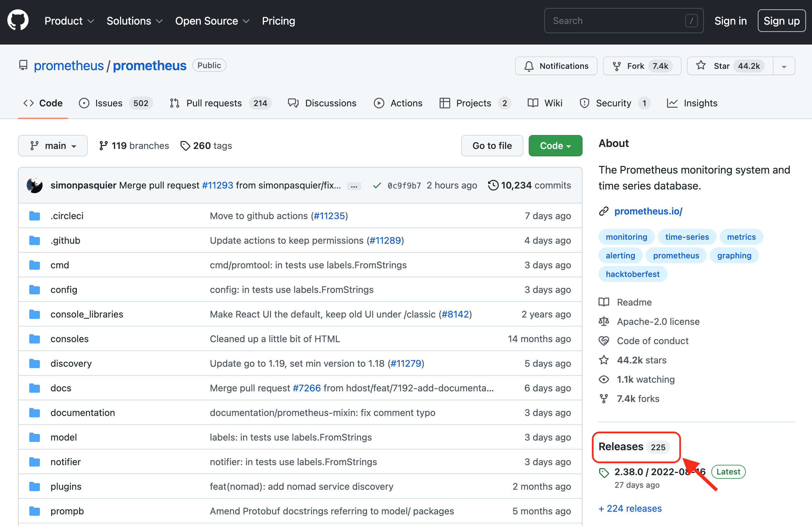Click the Latest release badge
Image resolution: width=812 pixels, height=526 pixels.
coord(728,472)
